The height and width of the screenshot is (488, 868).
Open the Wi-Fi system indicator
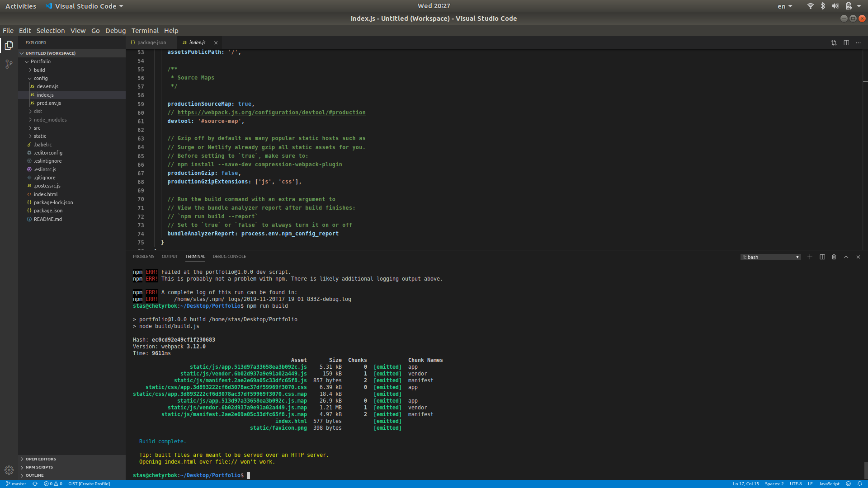click(811, 6)
